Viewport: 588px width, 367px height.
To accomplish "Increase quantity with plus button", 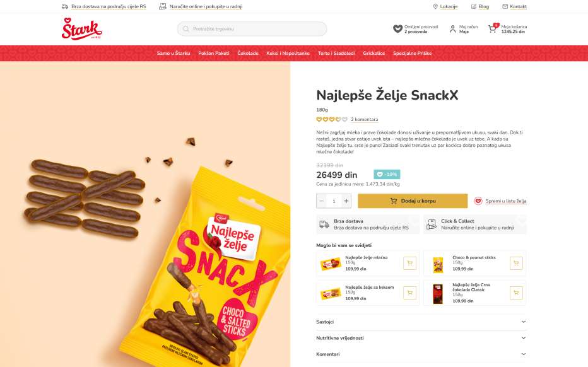I will 346,201.
